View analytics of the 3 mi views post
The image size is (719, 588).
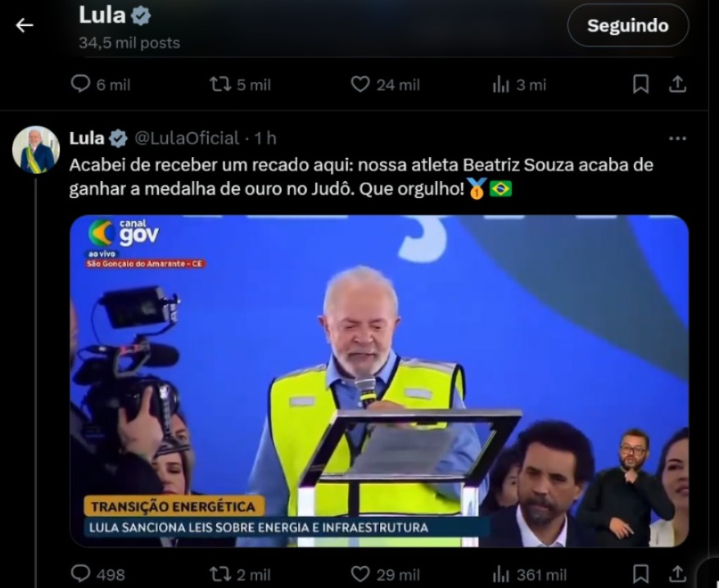(519, 84)
